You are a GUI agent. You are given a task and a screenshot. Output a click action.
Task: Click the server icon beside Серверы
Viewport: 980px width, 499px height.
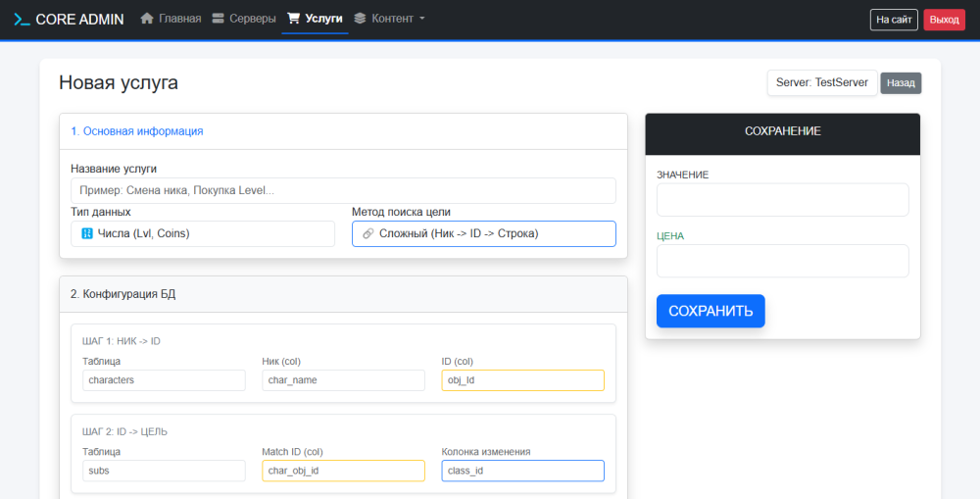[219, 18]
